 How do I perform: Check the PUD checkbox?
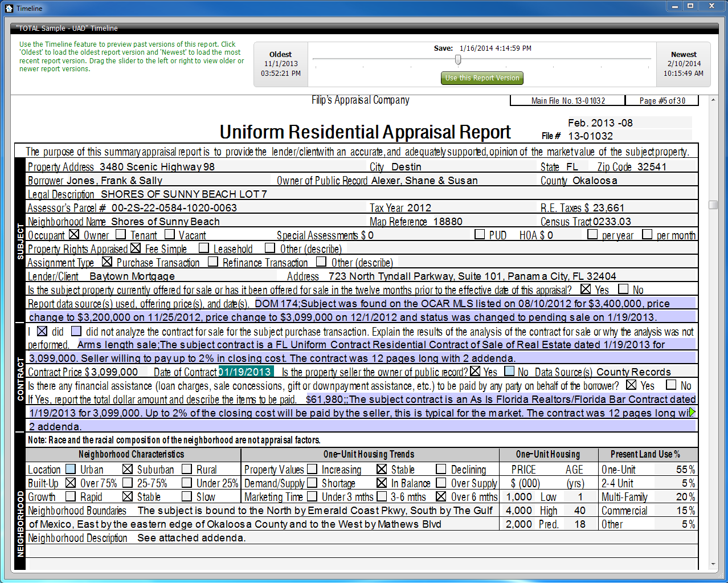click(x=480, y=234)
